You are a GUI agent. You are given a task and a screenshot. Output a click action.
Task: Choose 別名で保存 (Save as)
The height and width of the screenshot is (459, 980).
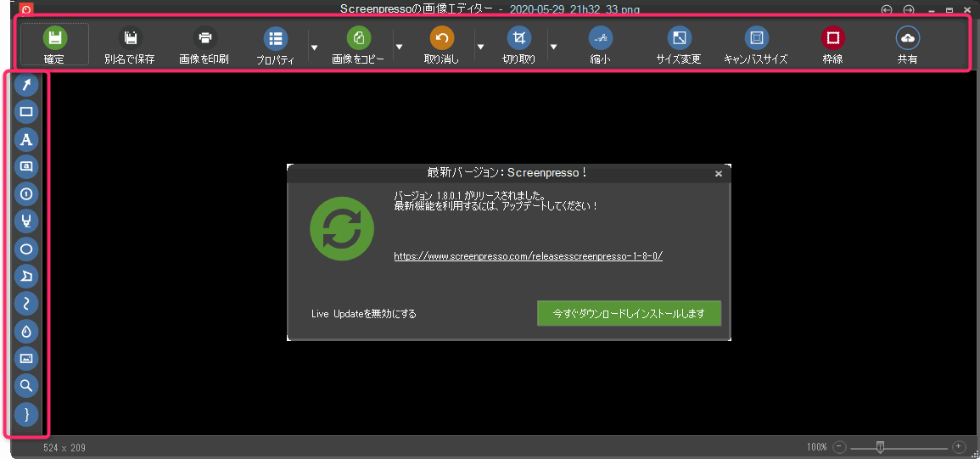pos(130,45)
